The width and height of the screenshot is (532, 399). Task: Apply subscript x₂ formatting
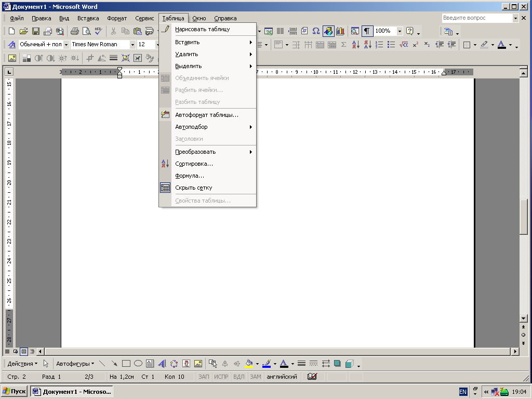(x=428, y=45)
